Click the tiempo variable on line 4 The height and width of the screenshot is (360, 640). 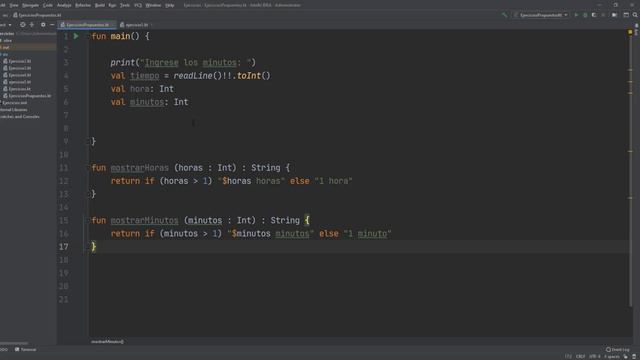[144, 76]
